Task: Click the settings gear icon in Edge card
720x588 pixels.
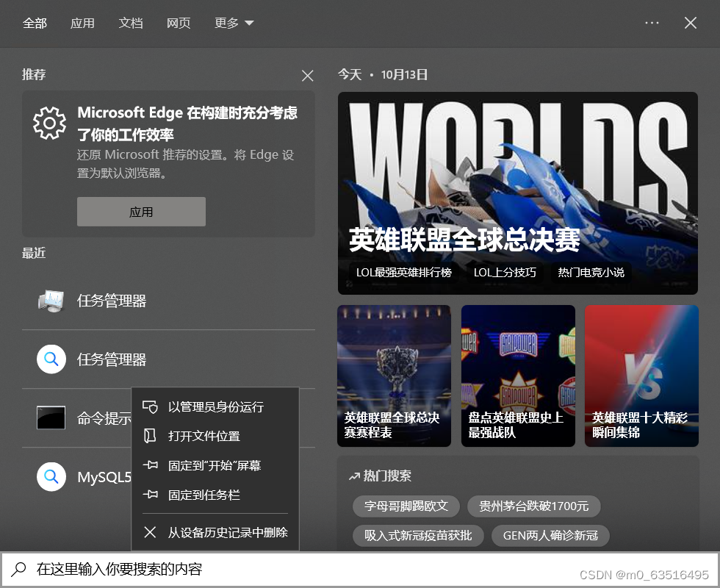Action: (50, 123)
